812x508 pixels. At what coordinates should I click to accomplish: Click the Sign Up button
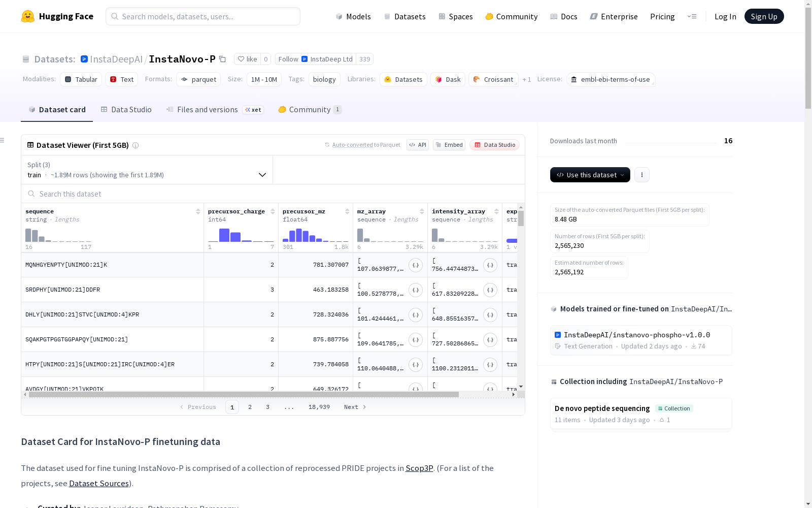pyautogui.click(x=764, y=16)
